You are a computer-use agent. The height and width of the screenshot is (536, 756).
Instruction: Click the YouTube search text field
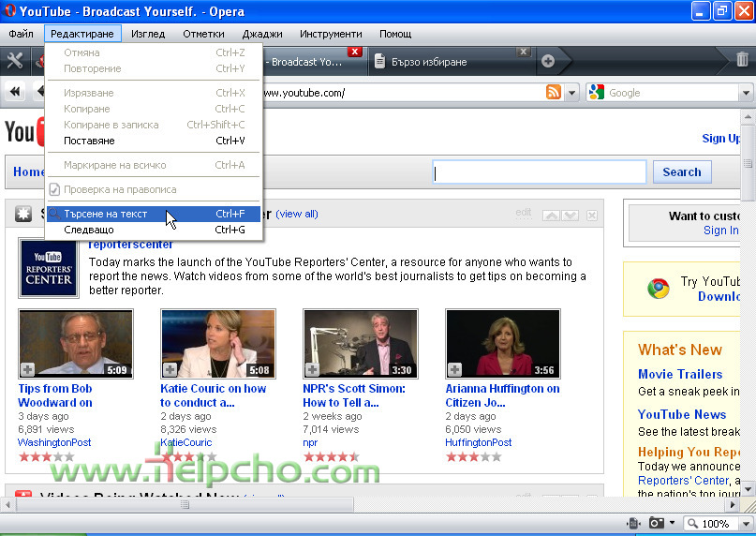coord(540,172)
